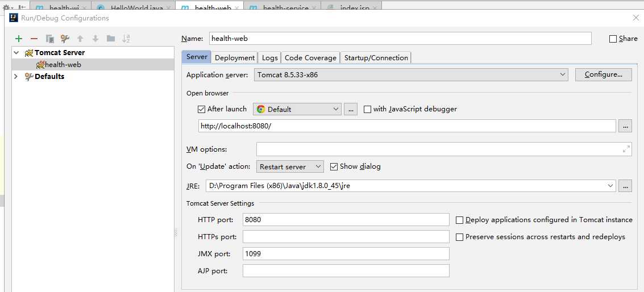Click browse button next to browser dropdown
Viewport: 644px width, 292px height.
350,109
